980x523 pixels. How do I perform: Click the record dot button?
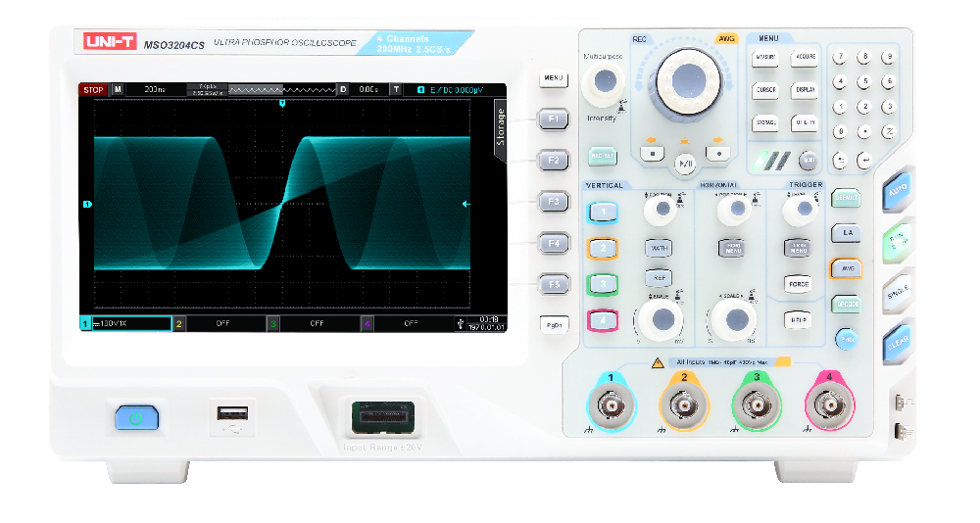718,153
